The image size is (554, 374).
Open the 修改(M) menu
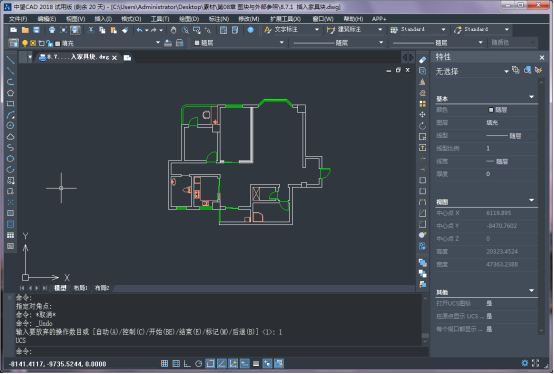pos(248,19)
